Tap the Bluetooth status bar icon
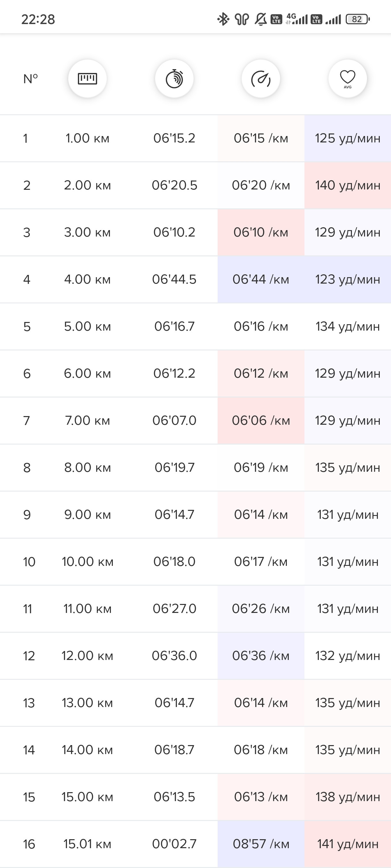The height and width of the screenshot is (868, 391). pyautogui.click(x=223, y=19)
